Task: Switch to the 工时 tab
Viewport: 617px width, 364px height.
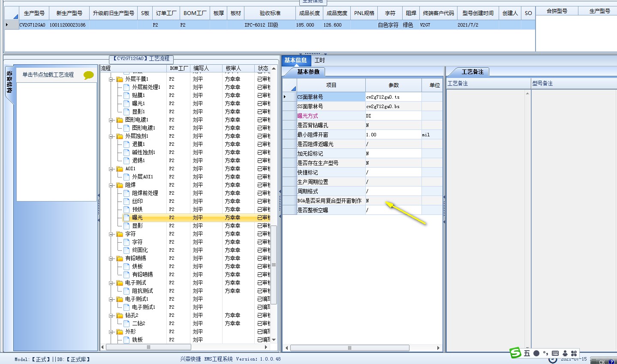Action: click(x=320, y=60)
